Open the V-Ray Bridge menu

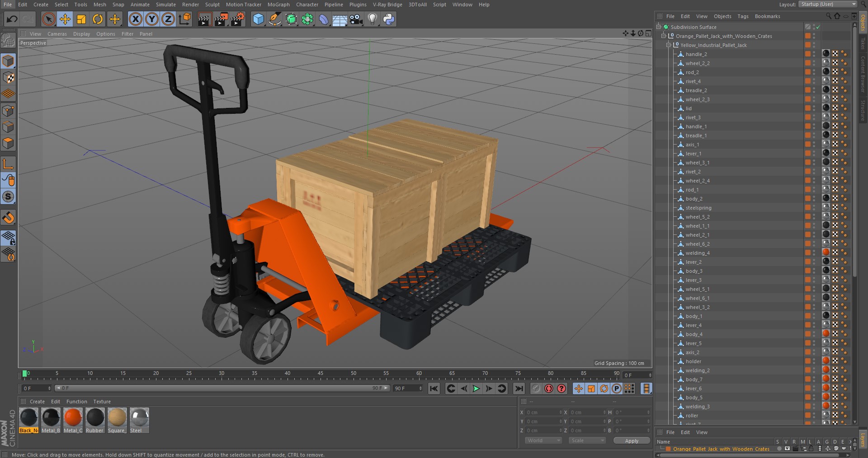[387, 5]
